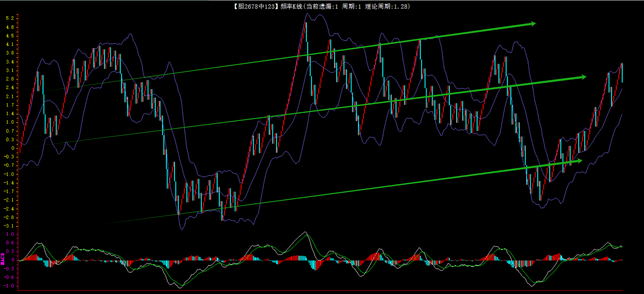Click the -3.1 value on the price axis
Viewport: 644px width, 294px height.
pyautogui.click(x=9, y=226)
